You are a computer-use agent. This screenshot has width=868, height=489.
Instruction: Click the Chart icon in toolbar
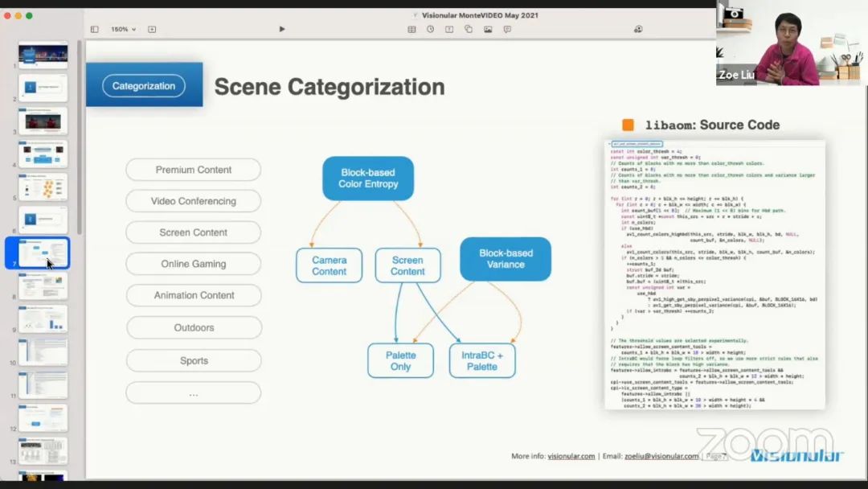pos(430,29)
